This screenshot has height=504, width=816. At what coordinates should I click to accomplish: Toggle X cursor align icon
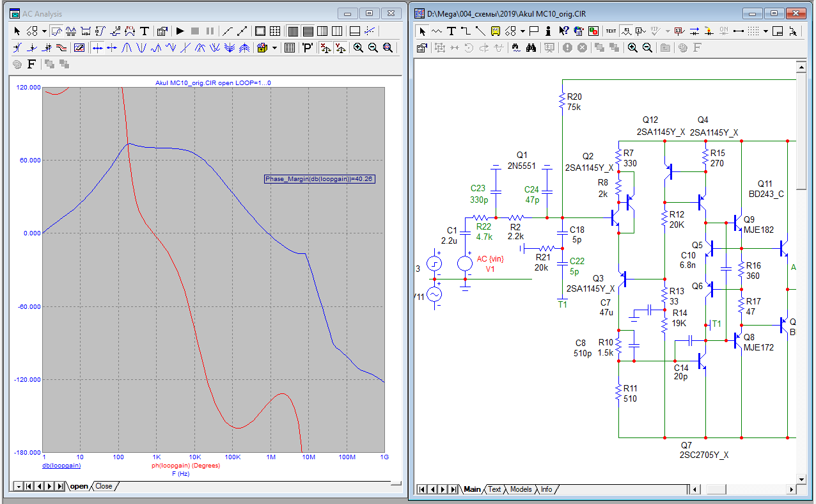(x=326, y=47)
